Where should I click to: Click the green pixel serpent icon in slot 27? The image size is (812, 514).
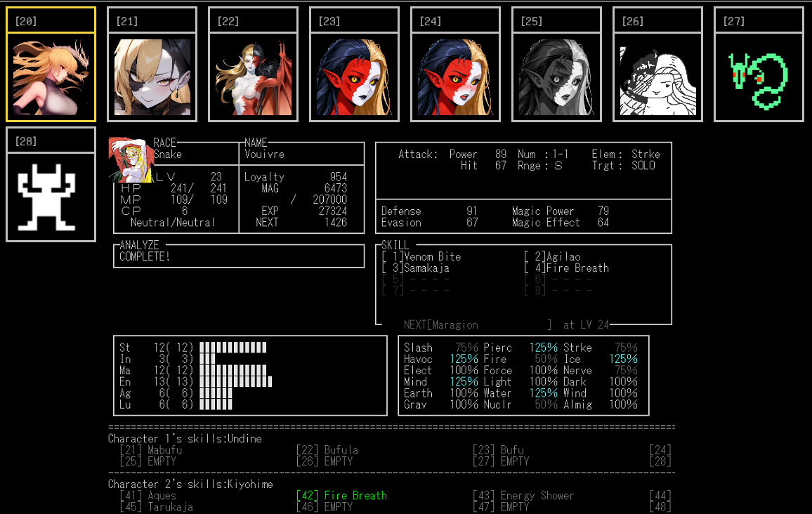pos(759,77)
